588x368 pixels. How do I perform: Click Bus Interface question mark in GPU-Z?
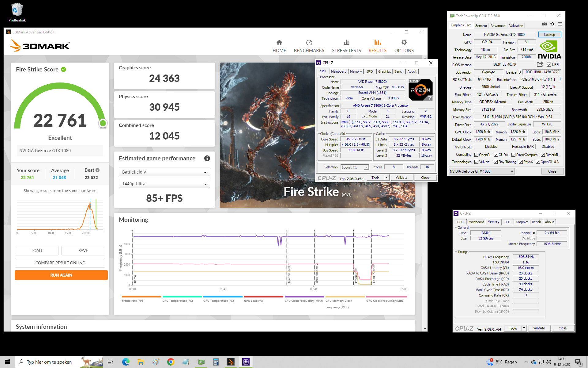pyautogui.click(x=560, y=79)
